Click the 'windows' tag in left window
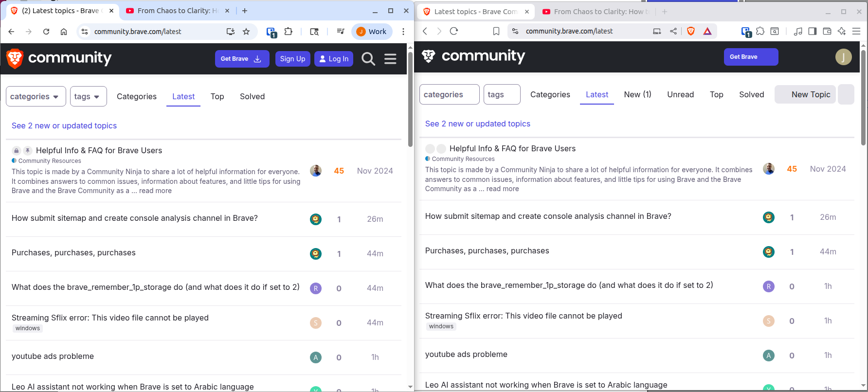This screenshot has width=868, height=392. pyautogui.click(x=28, y=328)
